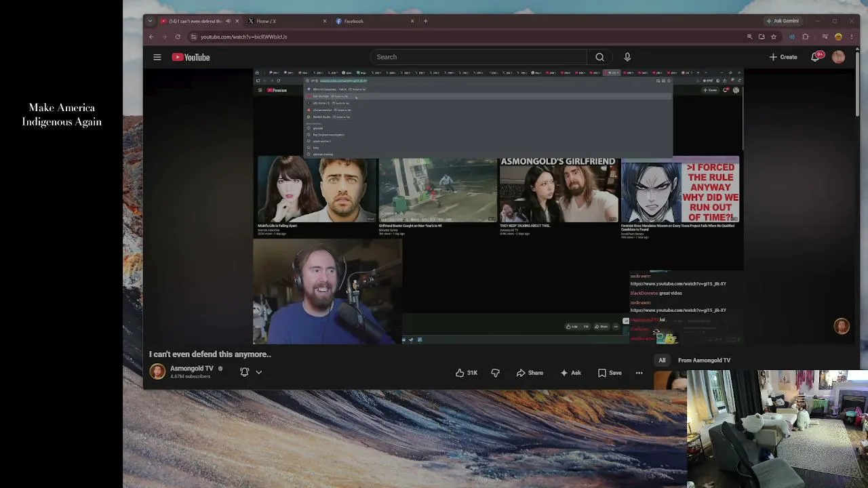Open Ask Gemini in the title bar
The image size is (868, 488).
(x=783, y=21)
